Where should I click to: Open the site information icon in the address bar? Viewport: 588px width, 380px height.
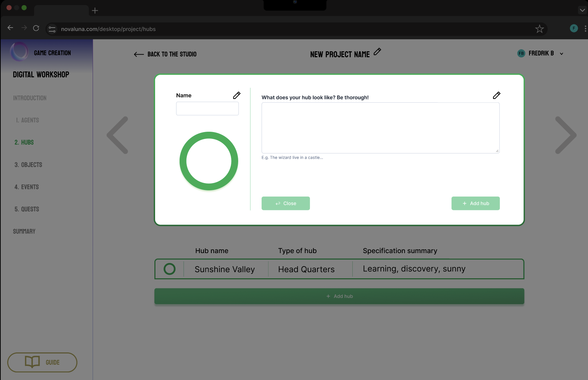point(52,29)
